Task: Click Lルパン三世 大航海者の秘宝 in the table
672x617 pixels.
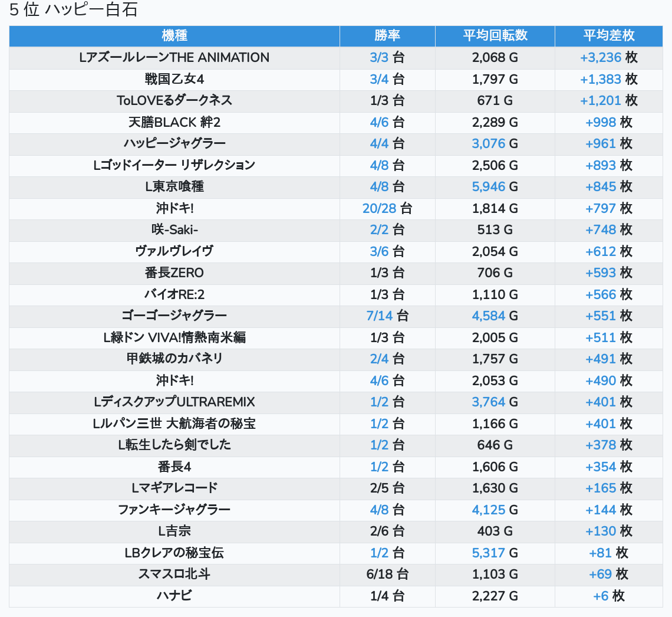Action: [174, 424]
